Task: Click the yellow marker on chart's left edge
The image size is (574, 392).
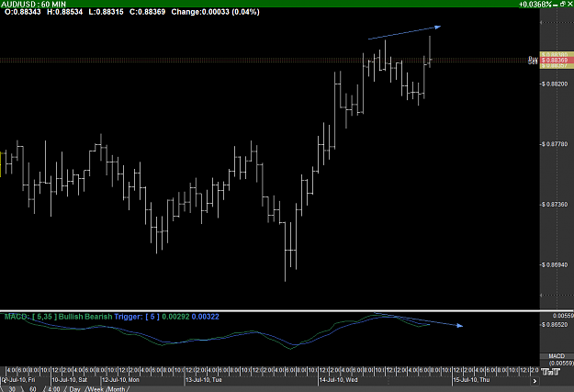Action: (x=1, y=163)
